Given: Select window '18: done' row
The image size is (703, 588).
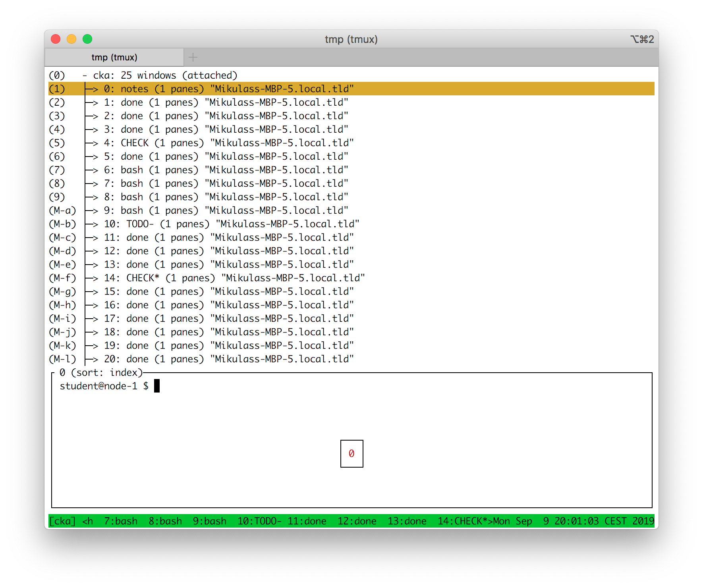Looking at the screenshot, I should [x=351, y=332].
